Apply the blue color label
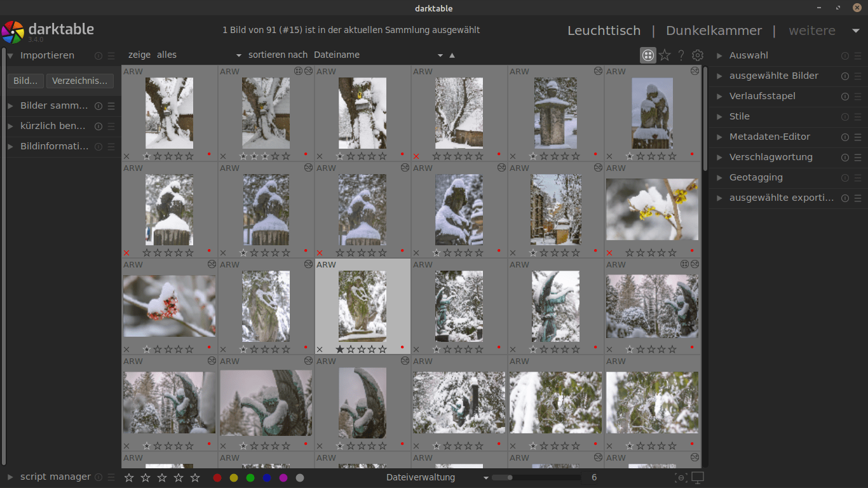The height and width of the screenshot is (488, 868). [x=267, y=478]
